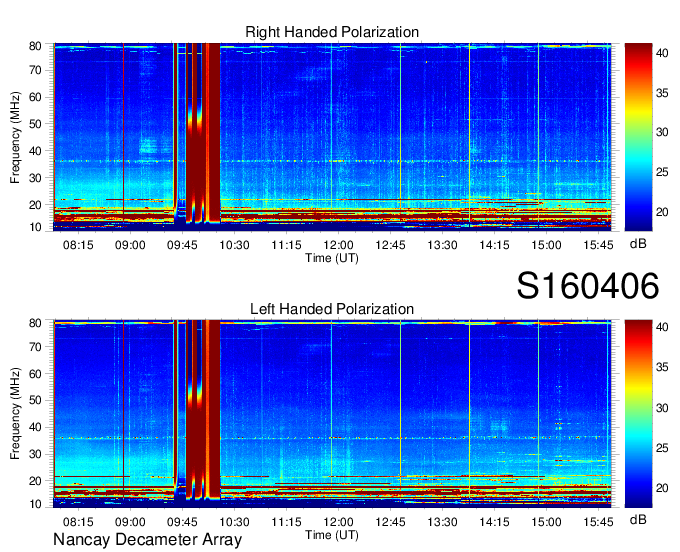This screenshot has width=680, height=552.
Task: Click the "50" frequency tick of Left Handed plot
Action: coord(35,400)
